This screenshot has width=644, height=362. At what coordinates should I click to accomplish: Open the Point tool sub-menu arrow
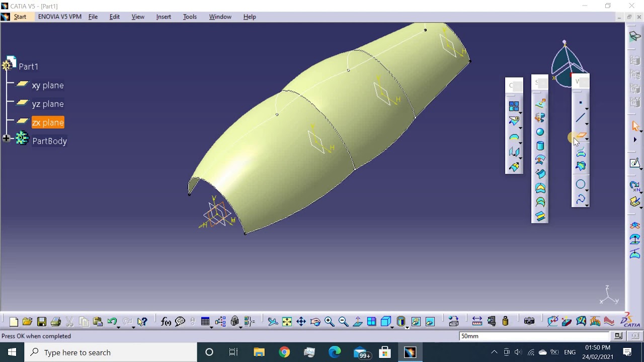tap(587, 109)
